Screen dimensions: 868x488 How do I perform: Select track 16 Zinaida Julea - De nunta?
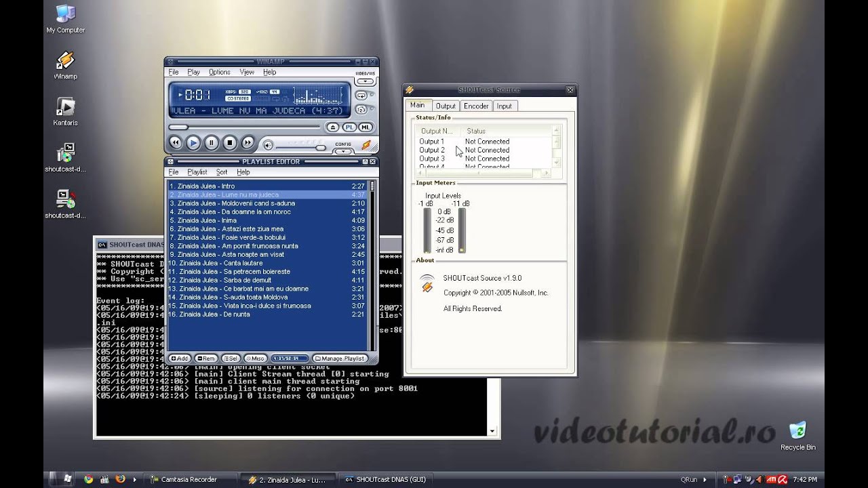(x=267, y=314)
